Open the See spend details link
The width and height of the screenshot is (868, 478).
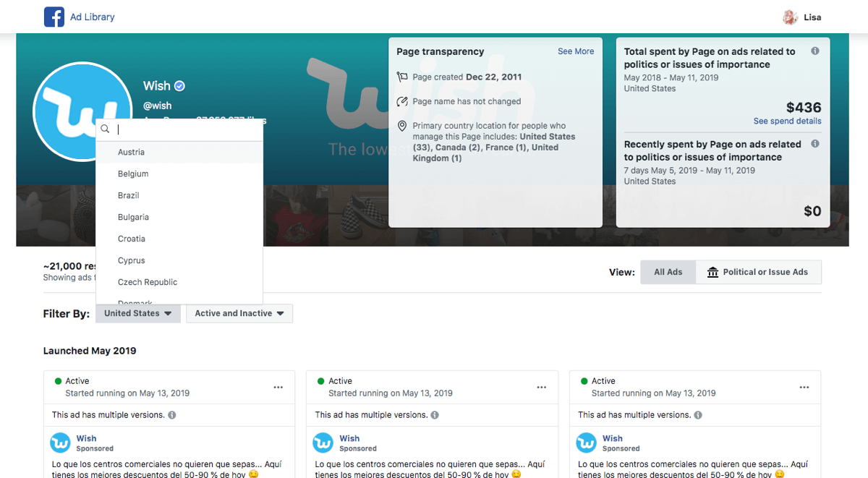tap(788, 121)
